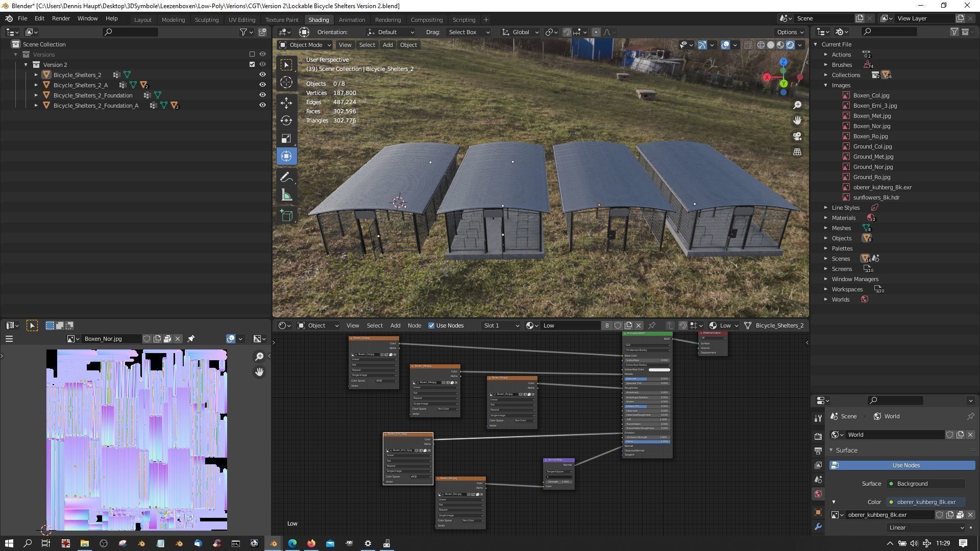This screenshot has height=551, width=980.
Task: Select the Scale tool
Action: click(x=286, y=139)
